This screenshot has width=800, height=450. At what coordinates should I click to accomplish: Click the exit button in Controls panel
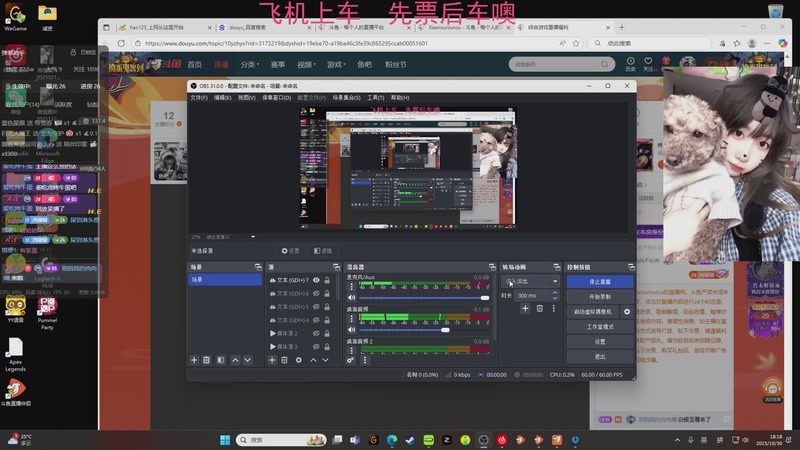pos(600,357)
